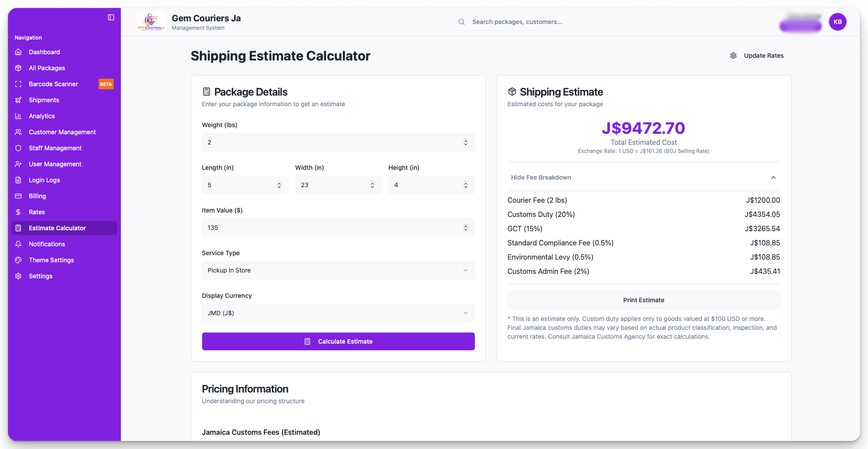The width and height of the screenshot is (868, 449).
Task: Open the Rates section
Action: (x=37, y=212)
